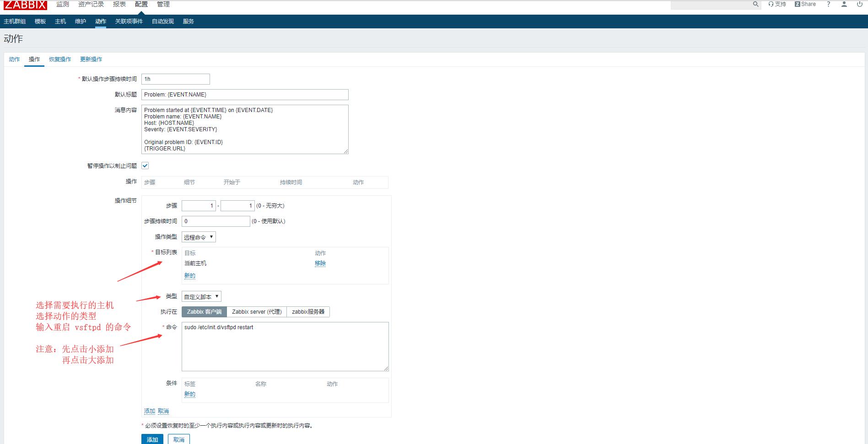Image resolution: width=868 pixels, height=444 pixels.
Task: Switch to the 操作 form tab
Action: click(x=34, y=59)
